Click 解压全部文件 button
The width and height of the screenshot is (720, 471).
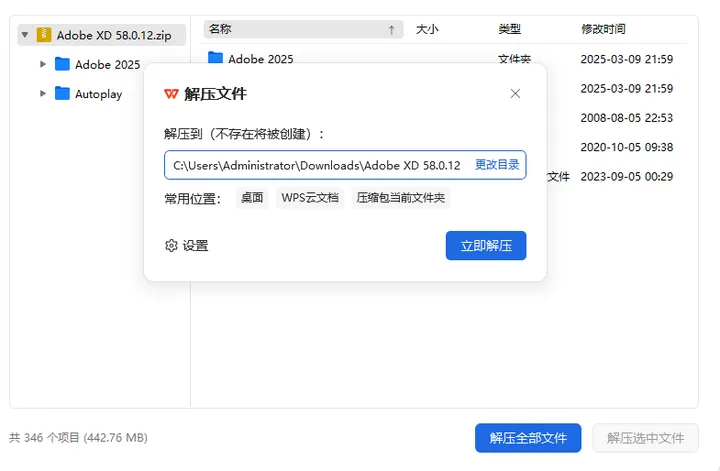528,438
